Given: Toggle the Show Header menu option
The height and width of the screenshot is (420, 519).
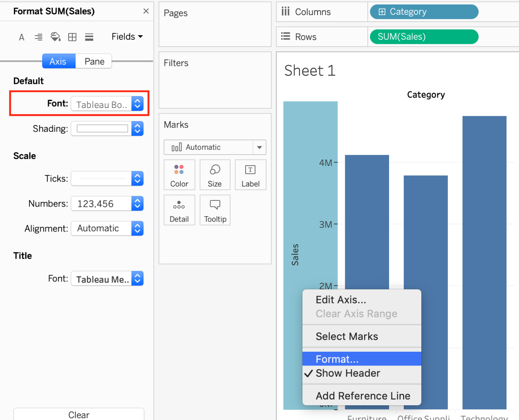Looking at the screenshot, I should [348, 373].
